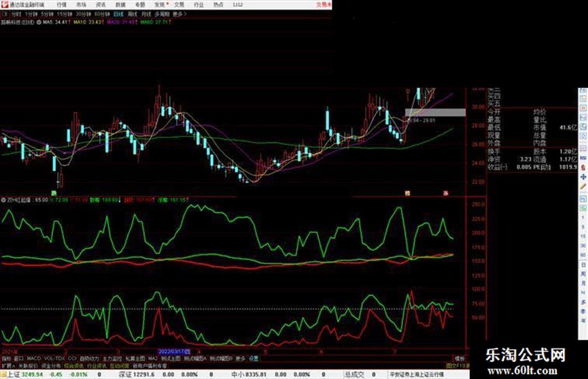The image size is (588, 379).
Task: Click 上证 index 3249.94 in status bar
Action: click(25, 375)
